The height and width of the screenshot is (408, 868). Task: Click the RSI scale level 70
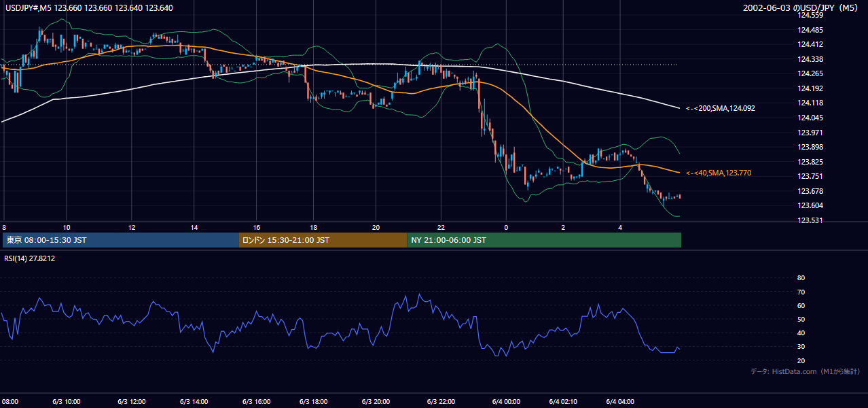tap(801, 292)
